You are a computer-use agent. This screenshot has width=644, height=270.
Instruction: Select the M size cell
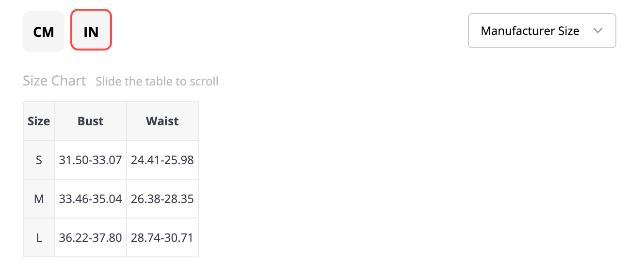(x=39, y=199)
